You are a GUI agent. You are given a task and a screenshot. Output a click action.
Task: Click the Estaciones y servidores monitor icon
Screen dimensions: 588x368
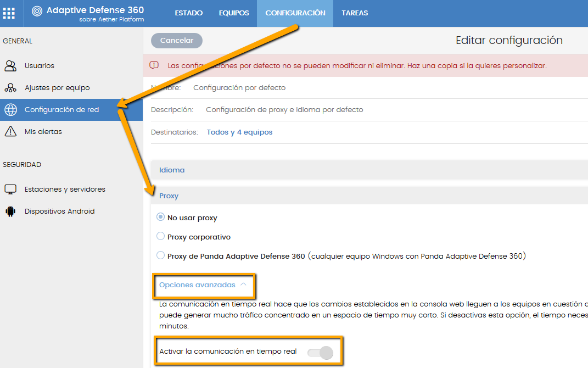[x=10, y=189]
